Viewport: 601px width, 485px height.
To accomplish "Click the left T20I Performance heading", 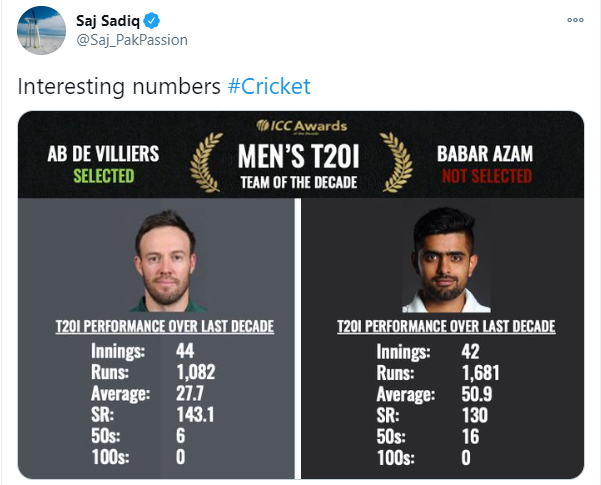I will [164, 326].
